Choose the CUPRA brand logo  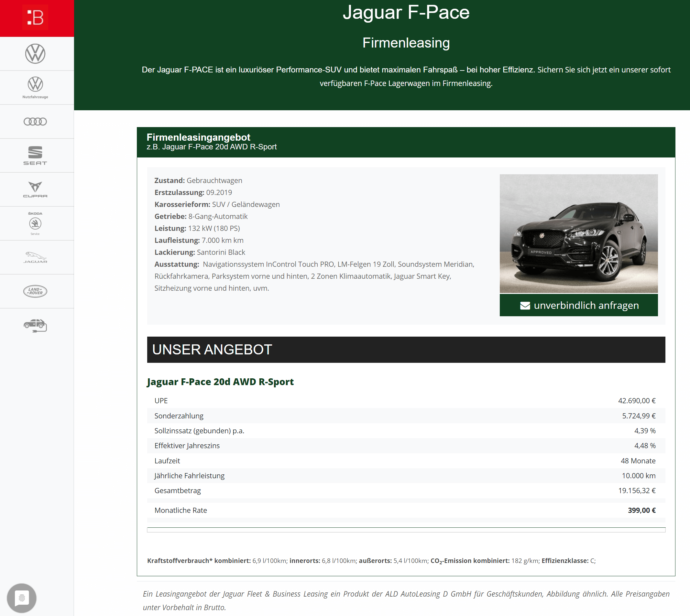[35, 189]
